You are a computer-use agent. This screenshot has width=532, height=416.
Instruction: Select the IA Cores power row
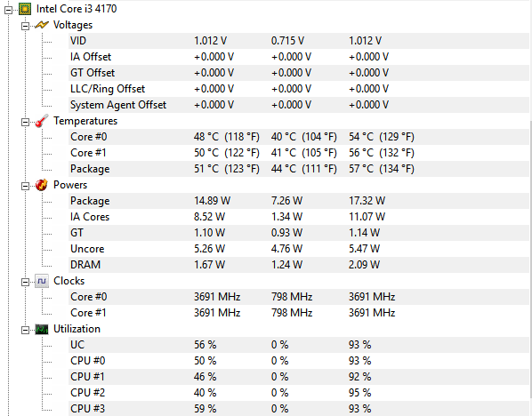299,217
